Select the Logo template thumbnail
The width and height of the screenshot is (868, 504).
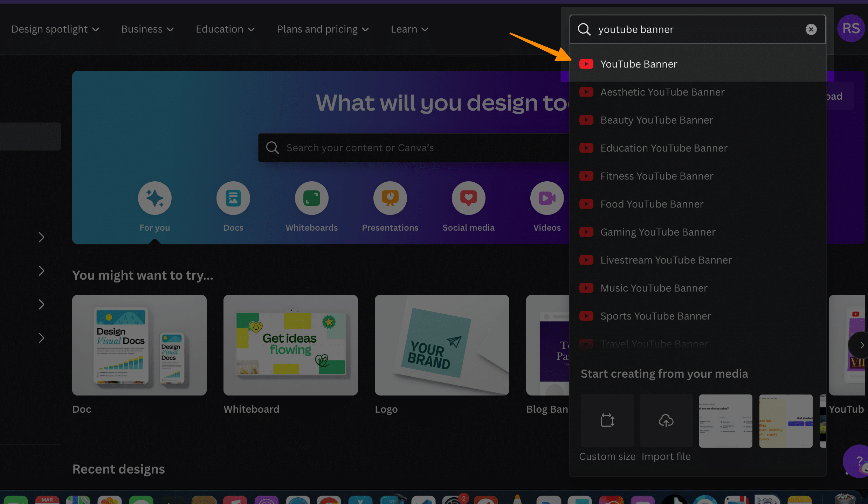pos(442,344)
